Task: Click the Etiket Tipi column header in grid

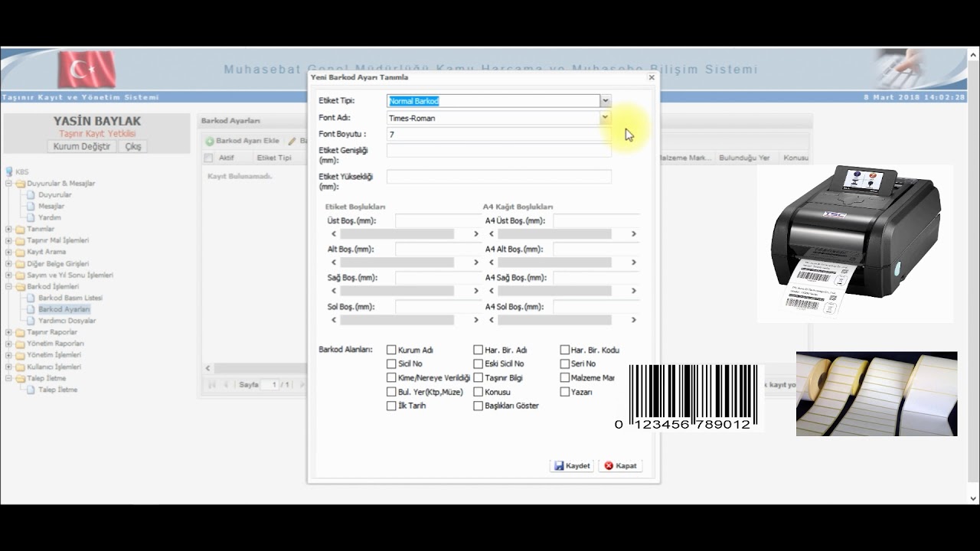Action: point(274,158)
